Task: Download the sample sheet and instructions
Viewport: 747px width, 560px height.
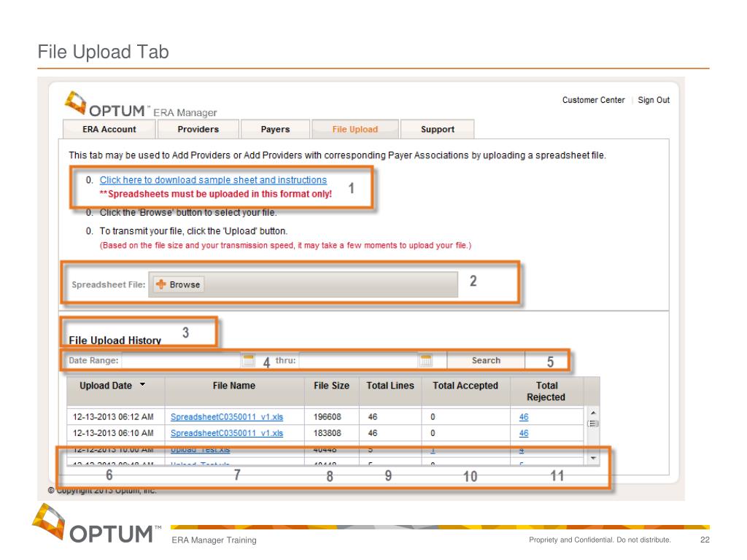Action: [213, 180]
